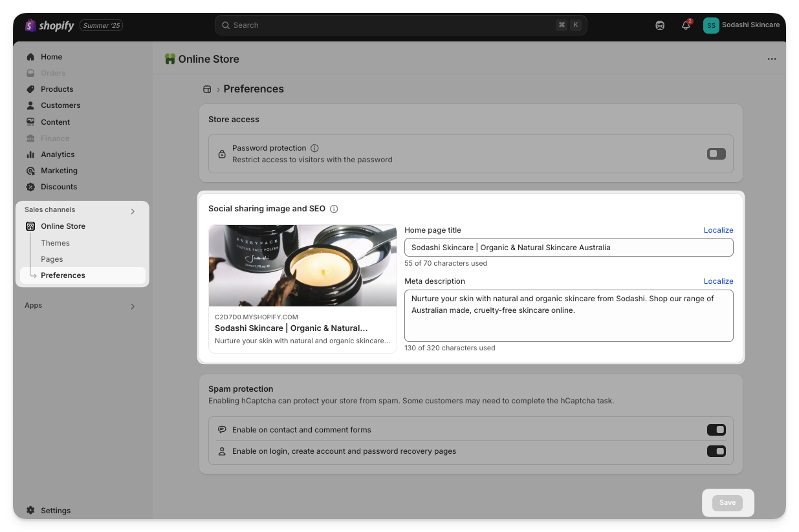This screenshot has width=799, height=532.
Task: Open the notifications bell
Action: click(686, 25)
